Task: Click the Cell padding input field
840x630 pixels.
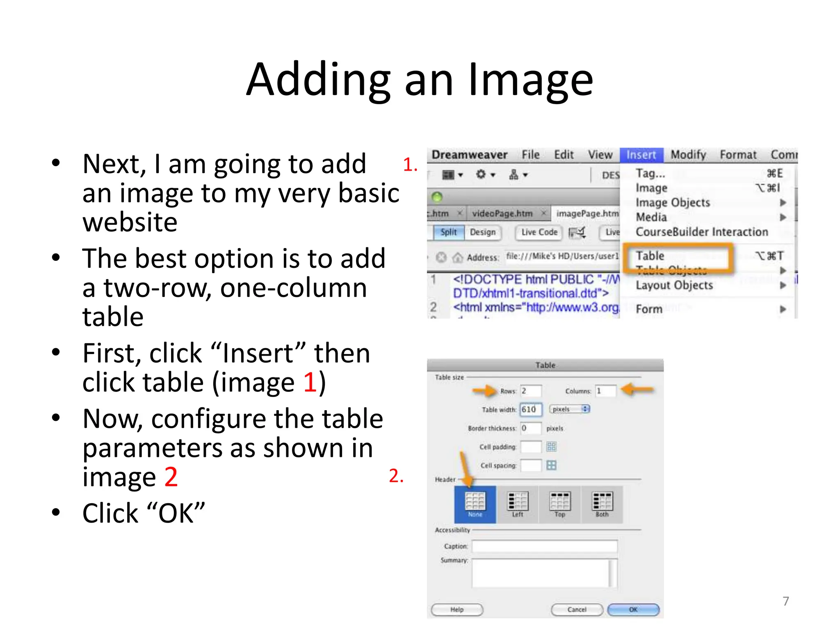Action: click(x=531, y=447)
